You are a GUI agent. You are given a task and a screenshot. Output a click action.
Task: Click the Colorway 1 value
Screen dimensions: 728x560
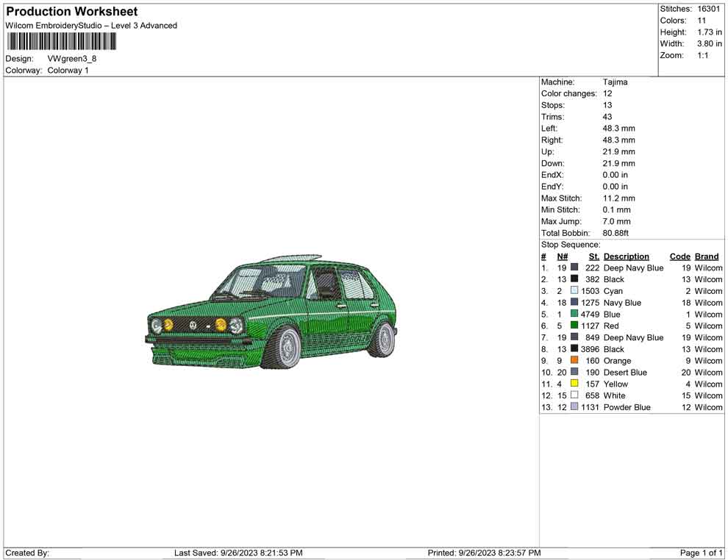pyautogui.click(x=68, y=71)
